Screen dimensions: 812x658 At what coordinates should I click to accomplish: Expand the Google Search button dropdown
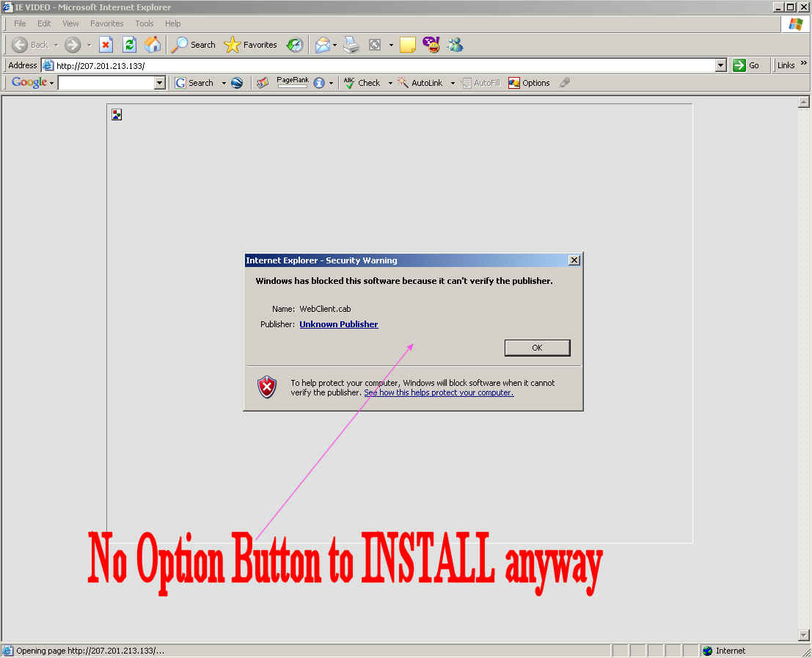(224, 84)
